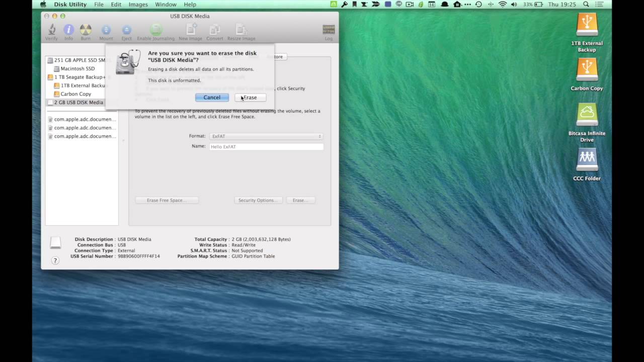The image size is (644, 362).
Task: Open the Format ExFAT dropdown
Action: coord(266,136)
